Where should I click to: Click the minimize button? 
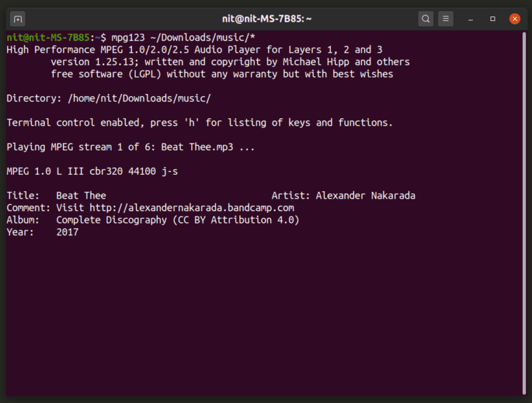[469, 18]
